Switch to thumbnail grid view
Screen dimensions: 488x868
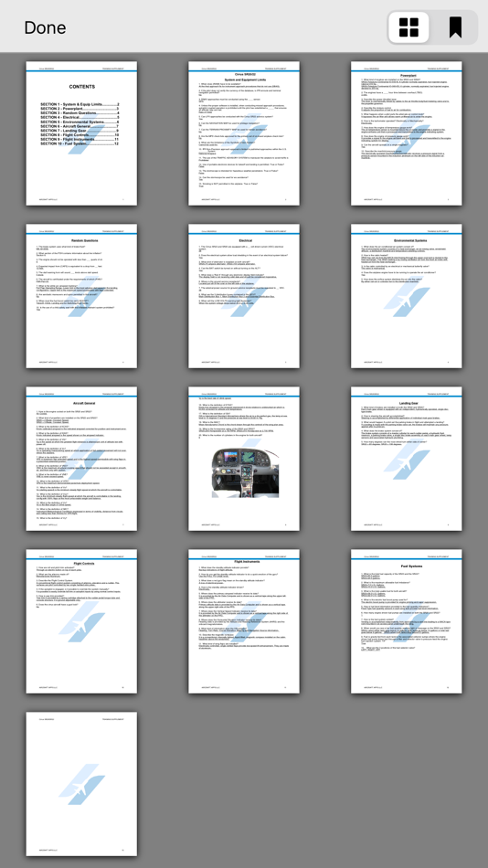point(408,27)
